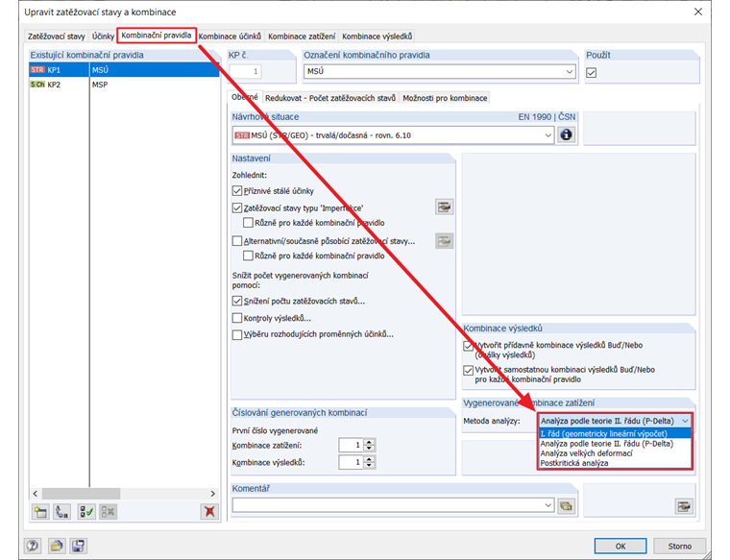730x560 pixels.
Task: Click the save diskette icon at the dialog bottom
Action: point(78,546)
